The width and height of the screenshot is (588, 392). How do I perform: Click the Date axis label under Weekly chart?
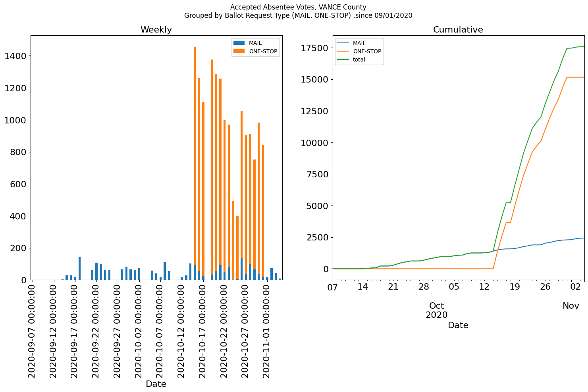click(156, 384)
